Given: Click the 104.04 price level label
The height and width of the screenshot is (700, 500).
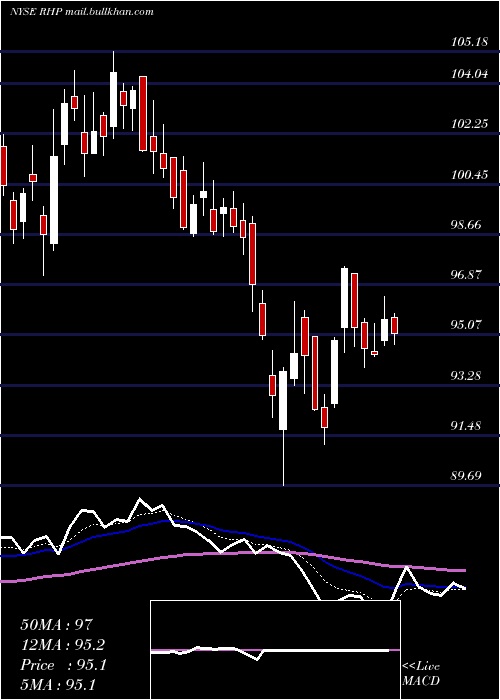Looking at the screenshot, I should click(469, 74).
